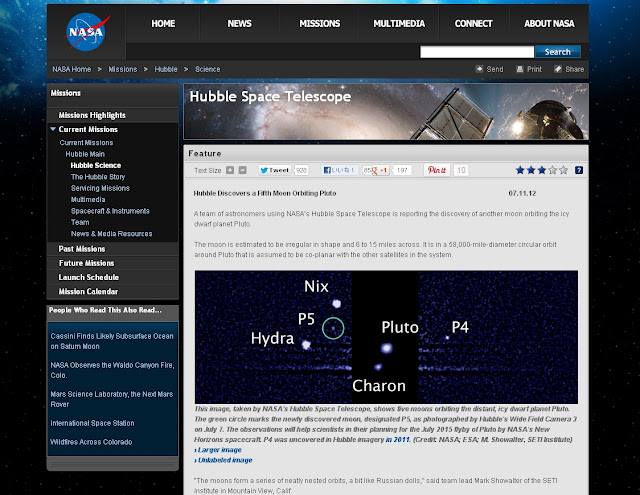Viewport: 640px width, 495px height.
Task: Rate article three stars
Action: click(542, 170)
